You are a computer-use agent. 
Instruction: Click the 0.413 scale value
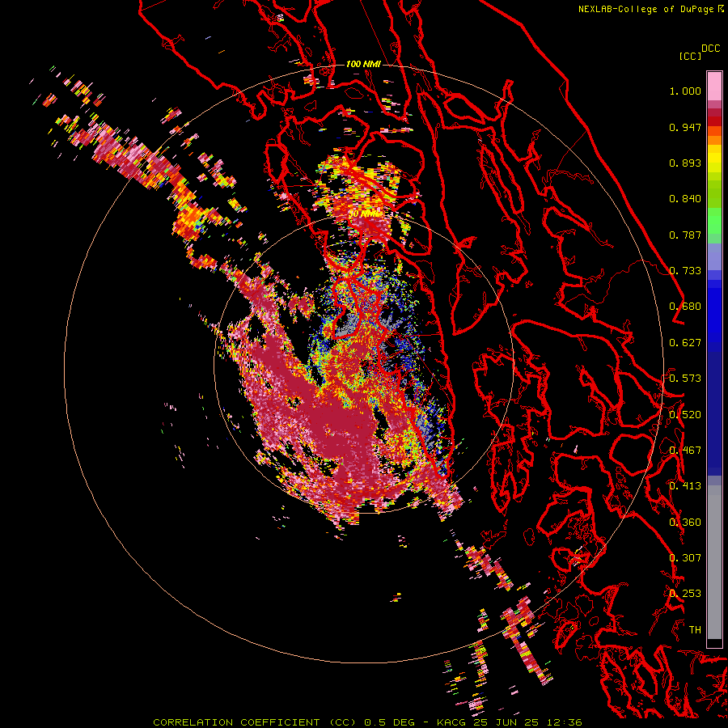point(685,486)
